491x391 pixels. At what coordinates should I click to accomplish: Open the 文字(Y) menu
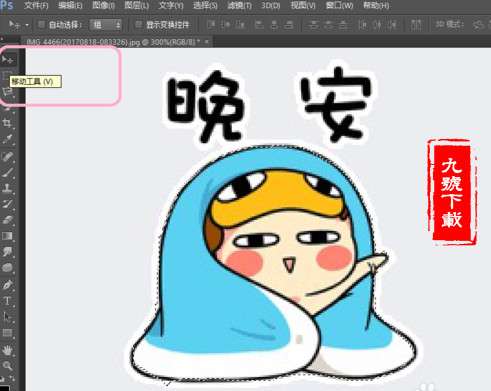(x=171, y=6)
